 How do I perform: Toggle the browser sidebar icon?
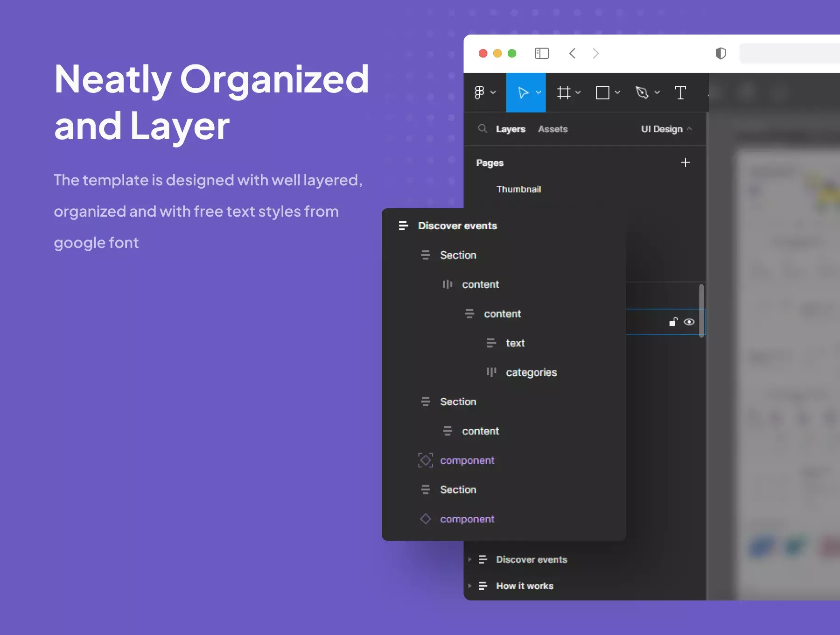pos(541,53)
